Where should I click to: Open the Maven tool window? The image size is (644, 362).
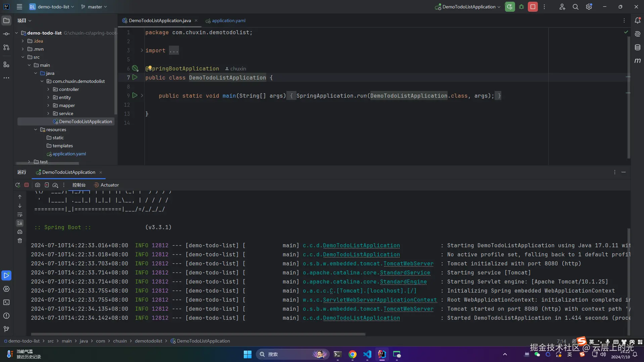637,61
